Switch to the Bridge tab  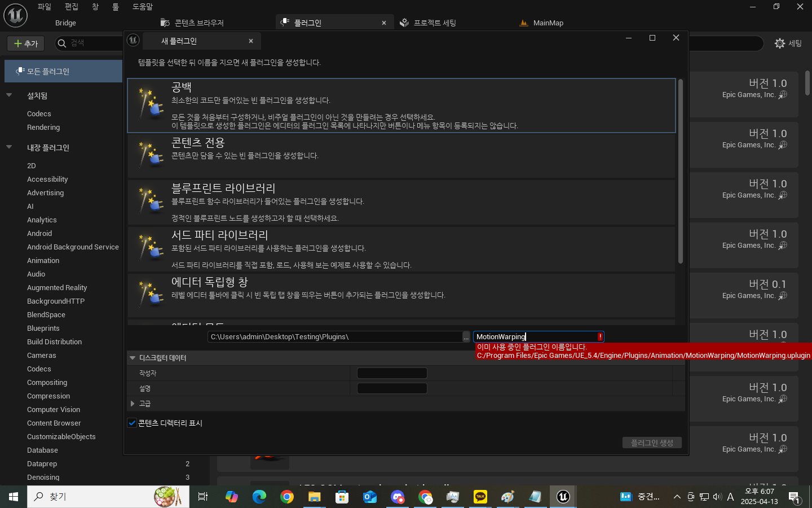[65, 23]
